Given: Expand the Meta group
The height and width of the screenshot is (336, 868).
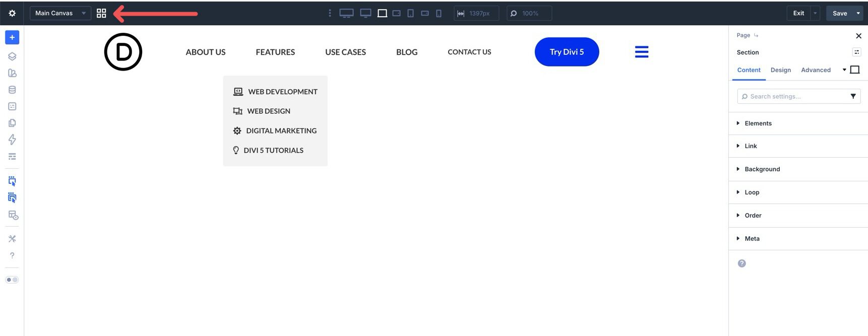Looking at the screenshot, I should point(798,239).
